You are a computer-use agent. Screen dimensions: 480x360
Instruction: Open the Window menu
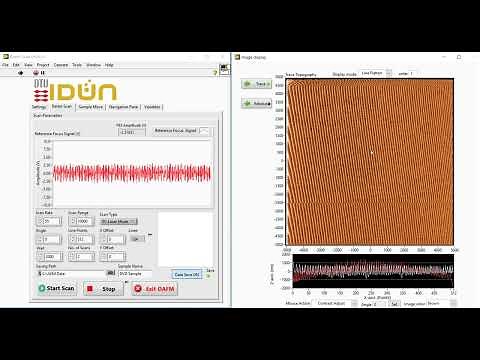pos(94,65)
